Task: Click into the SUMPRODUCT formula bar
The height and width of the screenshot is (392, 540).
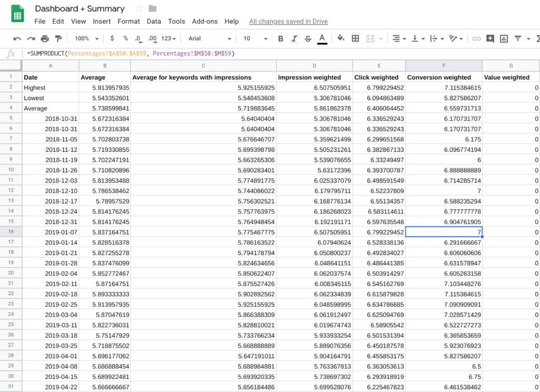Action: 283,53
